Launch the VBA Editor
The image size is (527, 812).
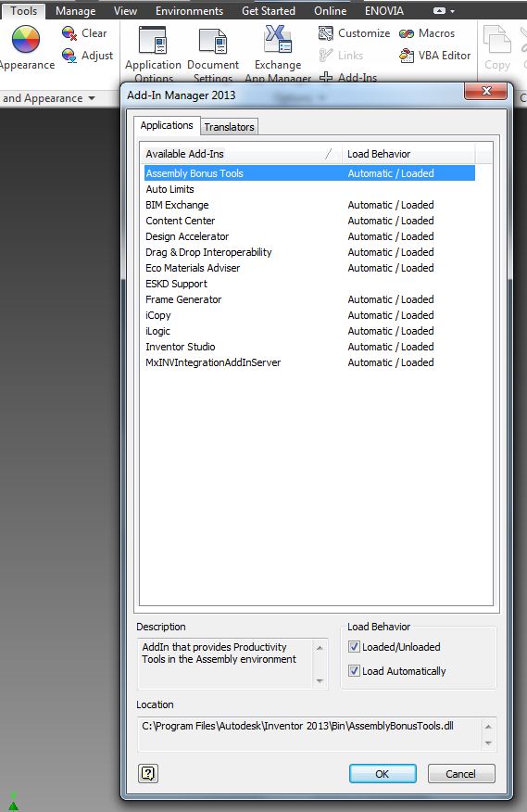435,55
